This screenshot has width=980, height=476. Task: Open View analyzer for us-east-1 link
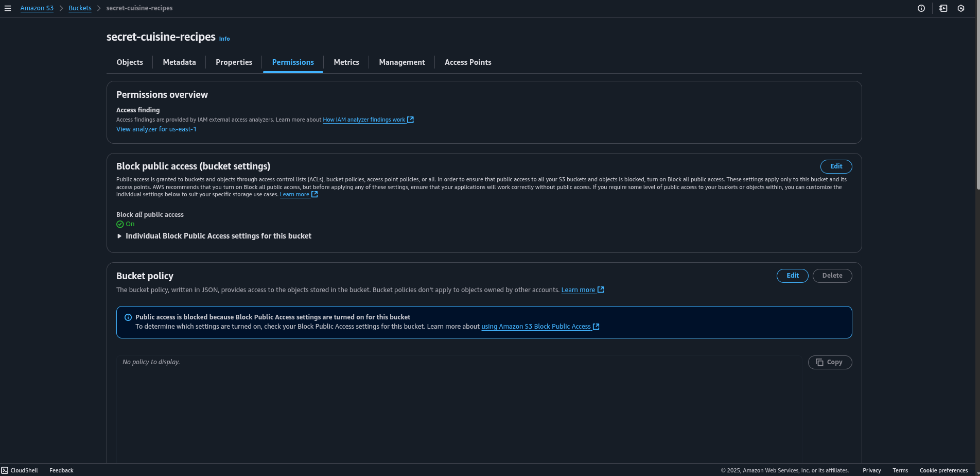[156, 129]
